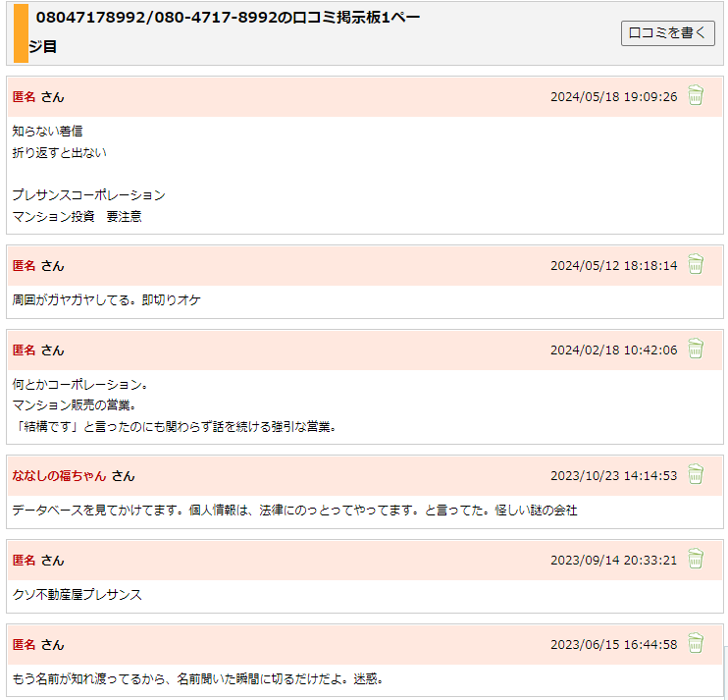Click the 口コミを書く button
The image size is (728, 700).
[x=667, y=33]
